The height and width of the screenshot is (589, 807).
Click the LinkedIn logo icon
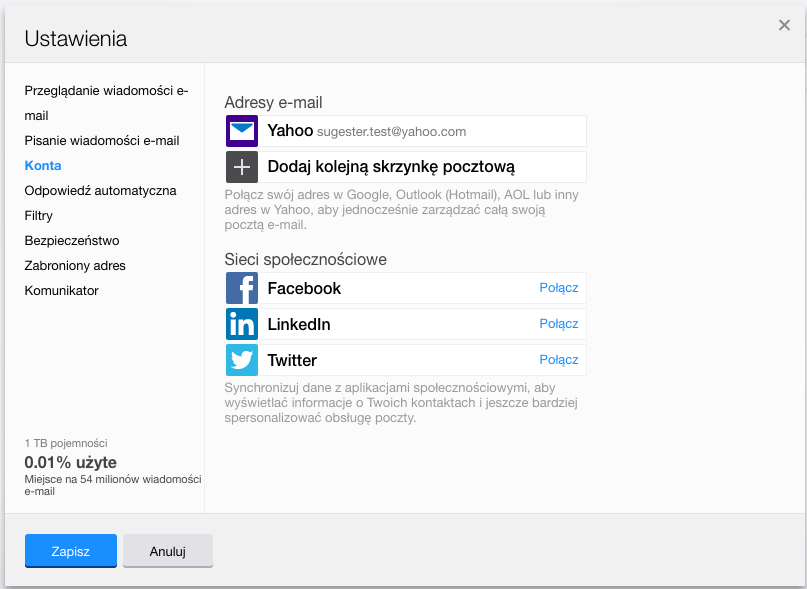(242, 324)
